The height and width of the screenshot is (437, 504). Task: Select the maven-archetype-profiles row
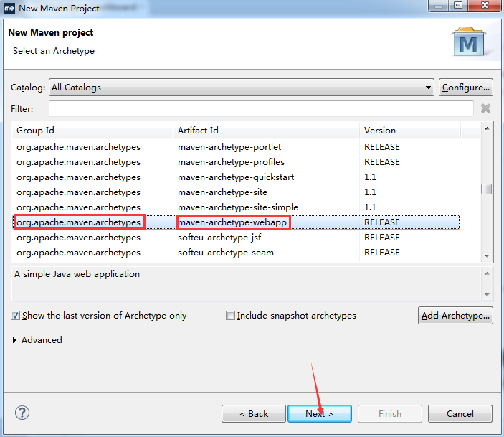coord(237,162)
